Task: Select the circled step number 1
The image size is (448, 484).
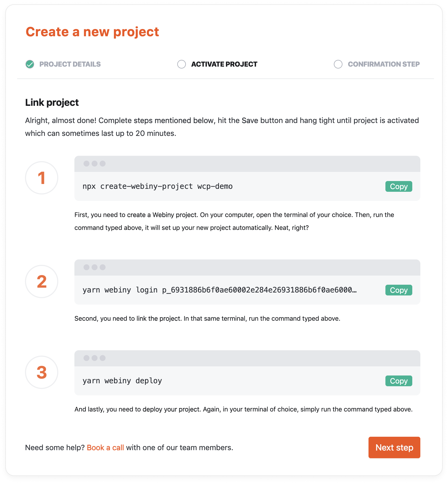Action: click(41, 178)
